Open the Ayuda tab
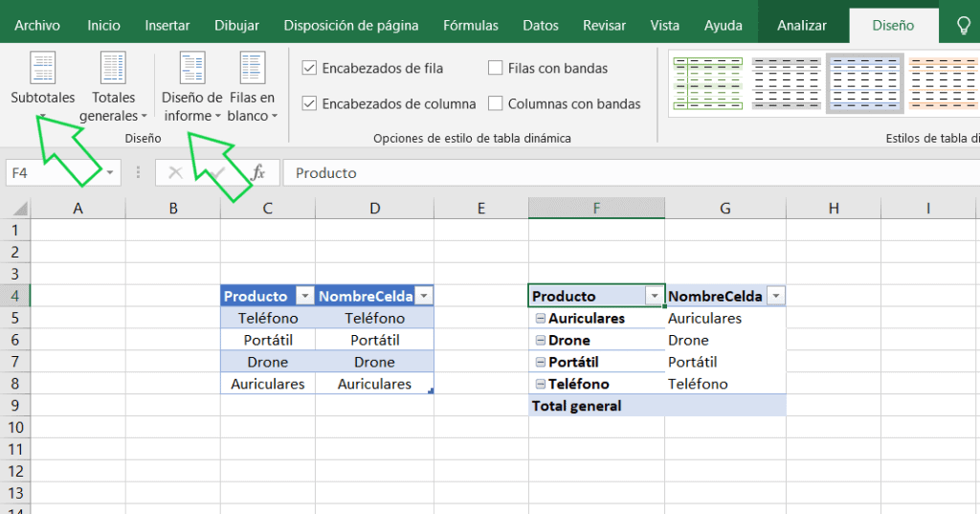980x514 pixels. coord(724,26)
